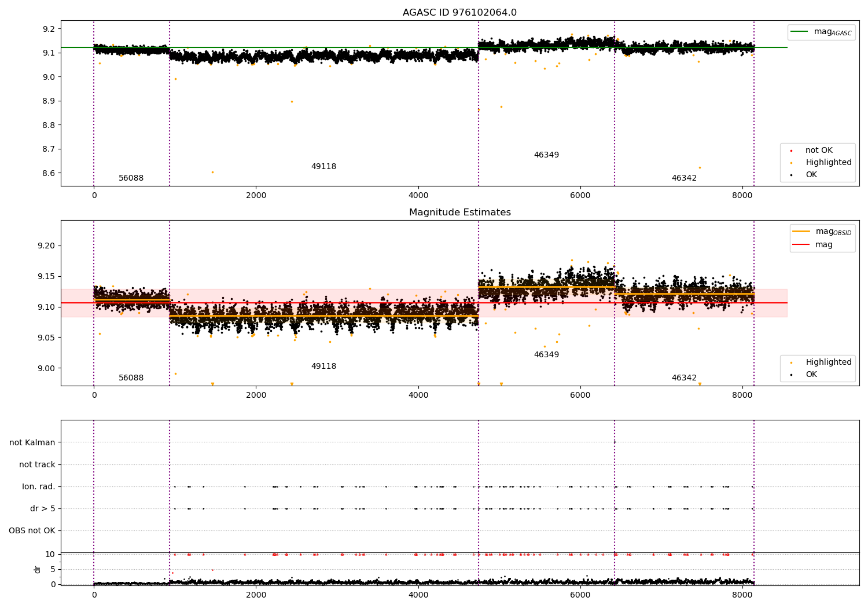The height and width of the screenshot is (608, 868).
Task: Click obsid label 56088 in the top plot
Action: click(x=131, y=178)
